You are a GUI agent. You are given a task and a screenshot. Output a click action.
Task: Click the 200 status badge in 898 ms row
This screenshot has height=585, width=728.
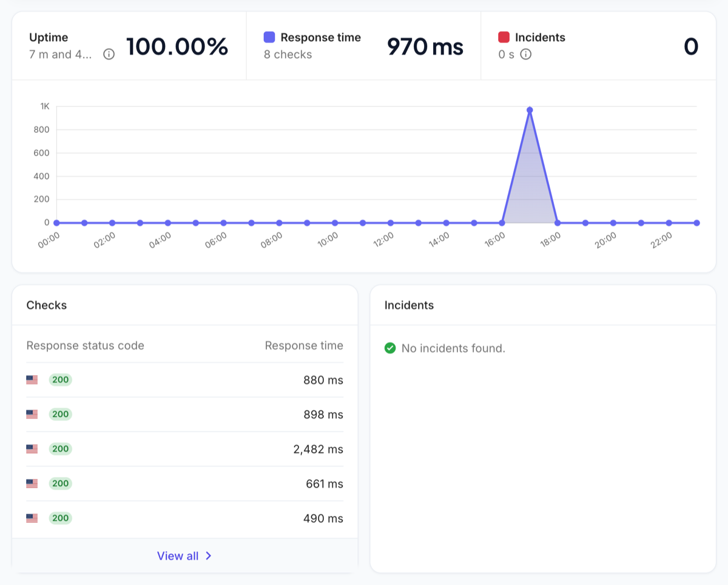tap(60, 414)
